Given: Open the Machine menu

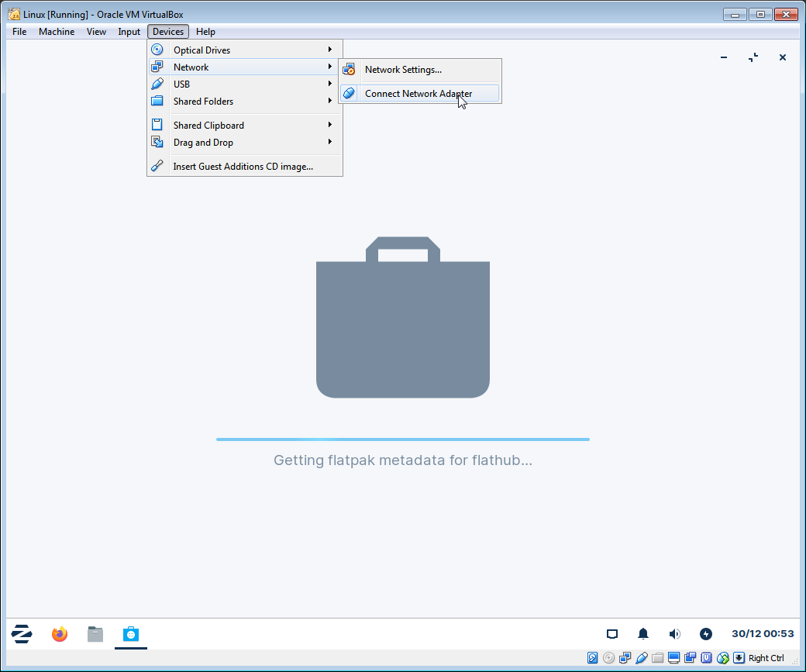Looking at the screenshot, I should [57, 31].
